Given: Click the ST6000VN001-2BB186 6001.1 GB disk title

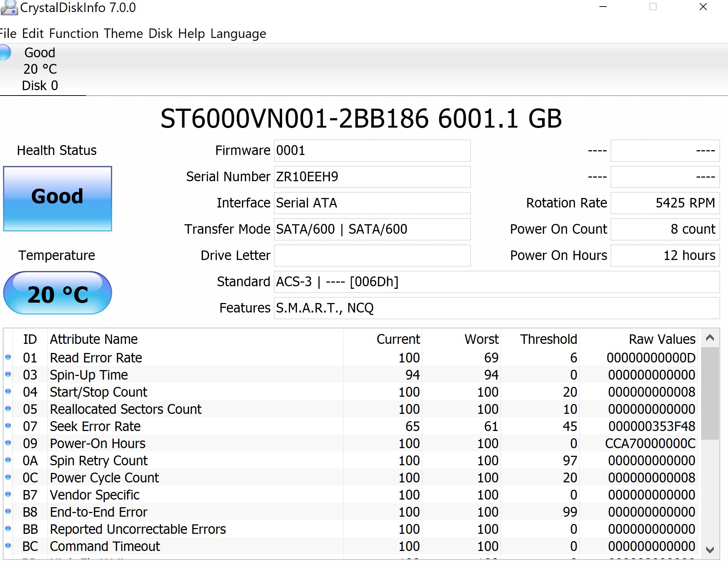Looking at the screenshot, I should (x=361, y=119).
